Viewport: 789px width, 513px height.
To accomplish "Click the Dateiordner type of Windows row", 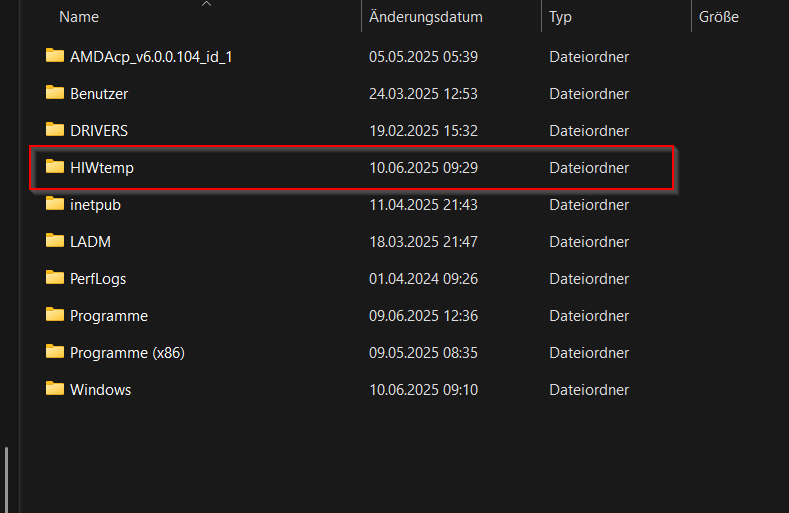I will [x=589, y=390].
